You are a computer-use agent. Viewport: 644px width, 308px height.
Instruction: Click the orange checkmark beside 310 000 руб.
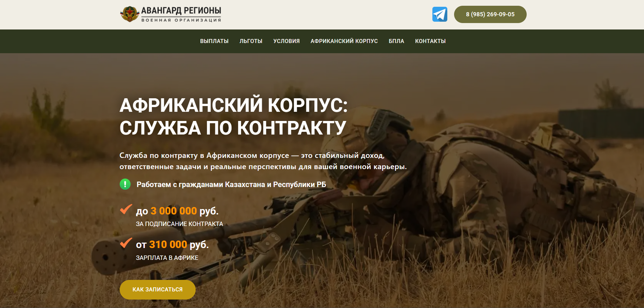pos(126,243)
